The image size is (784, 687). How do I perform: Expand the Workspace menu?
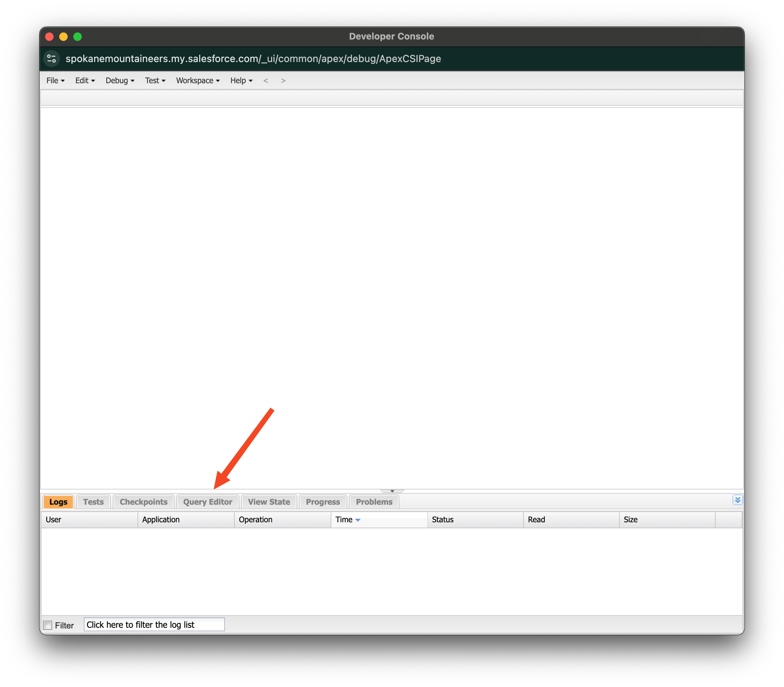pyautogui.click(x=197, y=80)
